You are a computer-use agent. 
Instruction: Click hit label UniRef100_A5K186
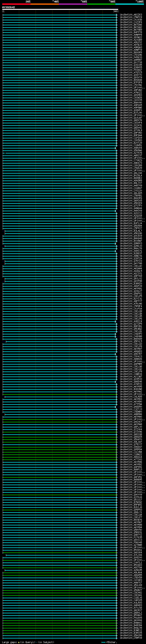[x=131, y=233]
